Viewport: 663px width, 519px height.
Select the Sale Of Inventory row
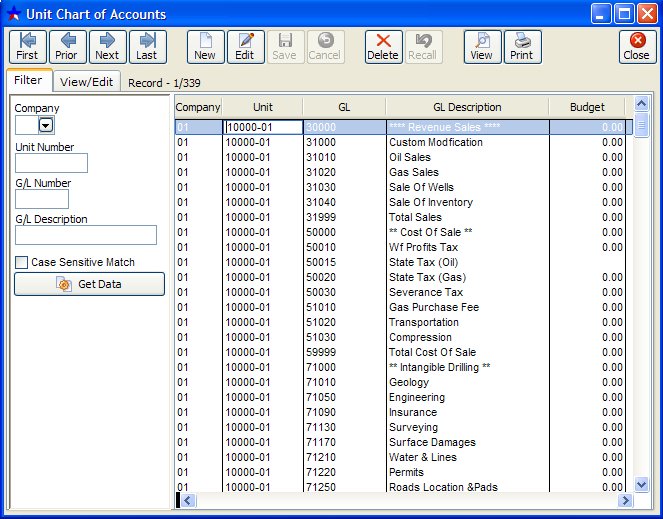[400, 202]
